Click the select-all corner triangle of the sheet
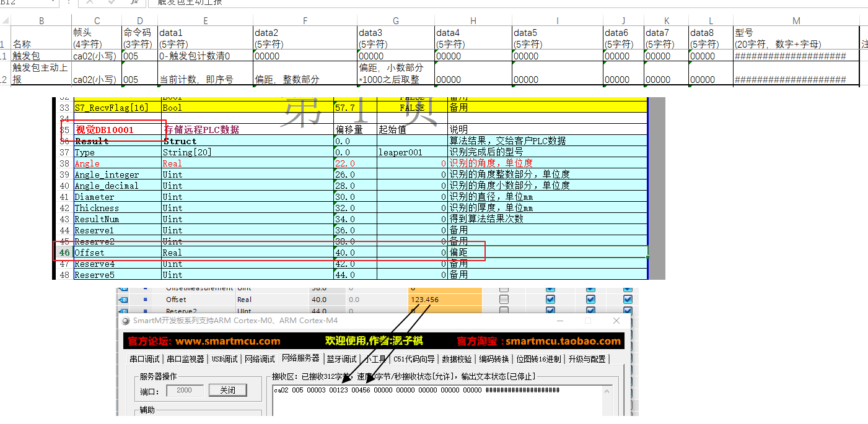This screenshot has height=424, width=868. (x=5, y=20)
